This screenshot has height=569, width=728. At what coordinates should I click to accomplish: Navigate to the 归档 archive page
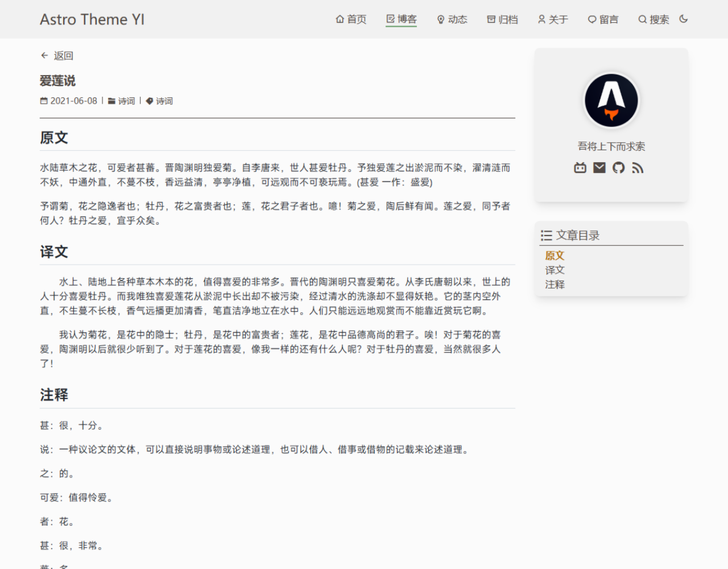click(502, 19)
